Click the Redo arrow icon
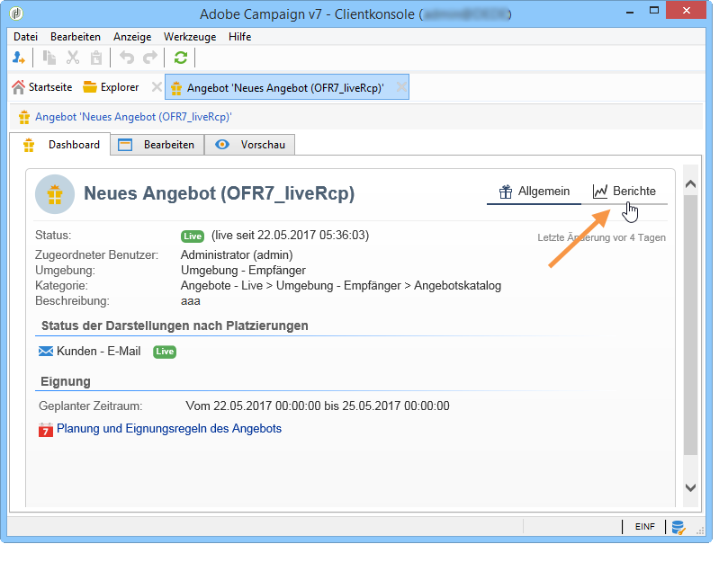The image size is (728, 562). (x=150, y=58)
